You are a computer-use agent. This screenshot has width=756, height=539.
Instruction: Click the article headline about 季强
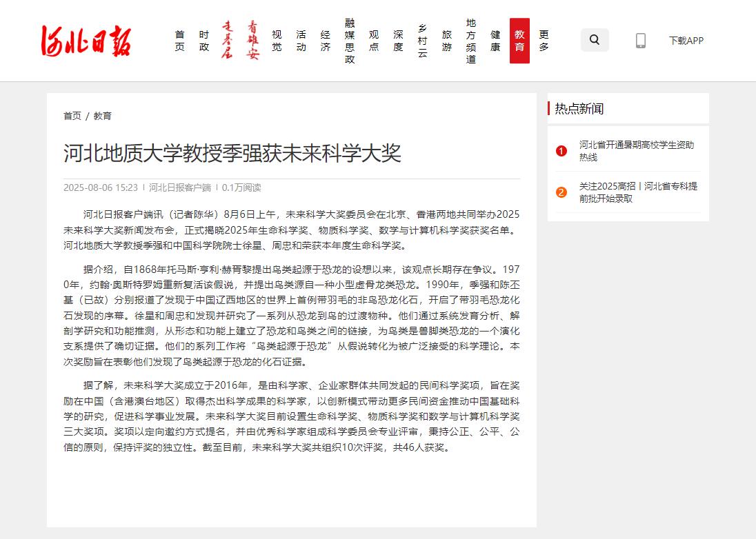point(232,153)
